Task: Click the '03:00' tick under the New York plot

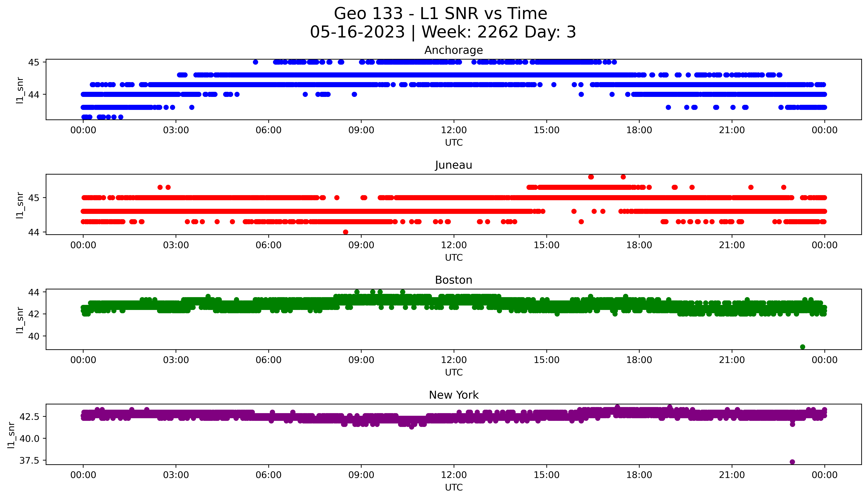Action: point(176,475)
